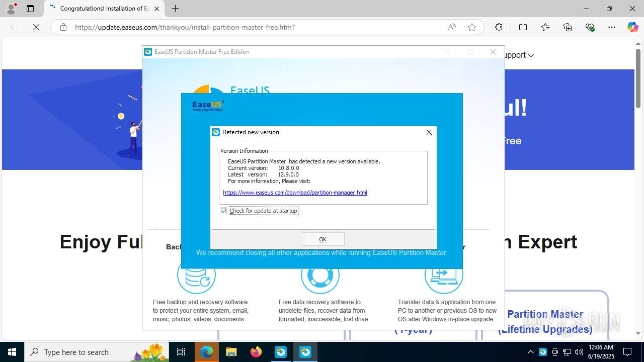This screenshot has width=644, height=362.
Task: Open a new browser tab
Action: point(175,9)
